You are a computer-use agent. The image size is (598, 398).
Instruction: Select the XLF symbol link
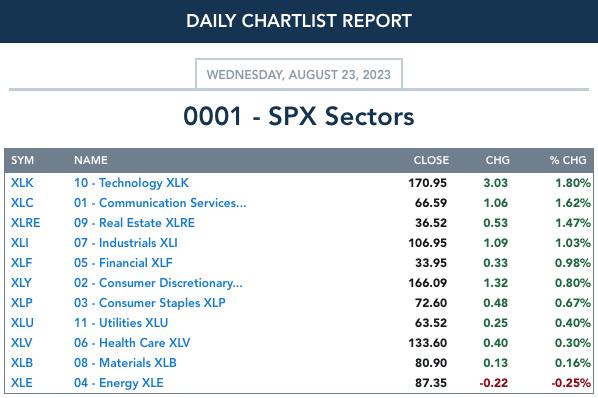tap(21, 263)
